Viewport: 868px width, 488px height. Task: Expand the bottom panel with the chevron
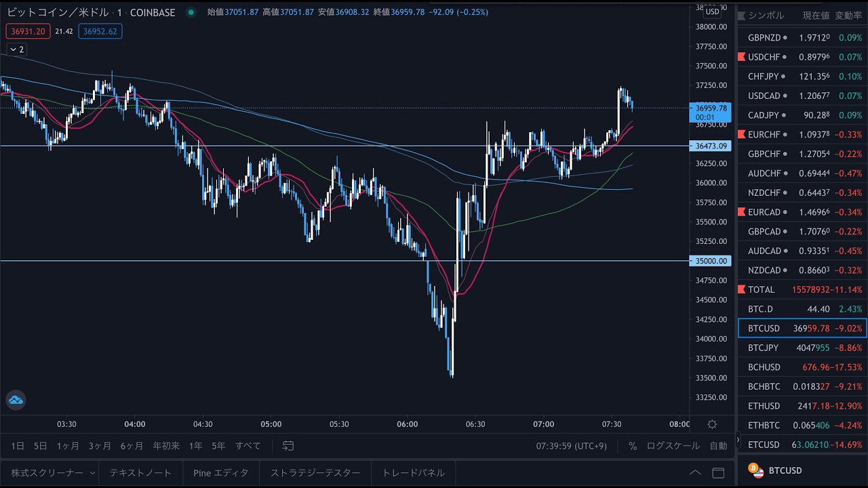point(695,472)
